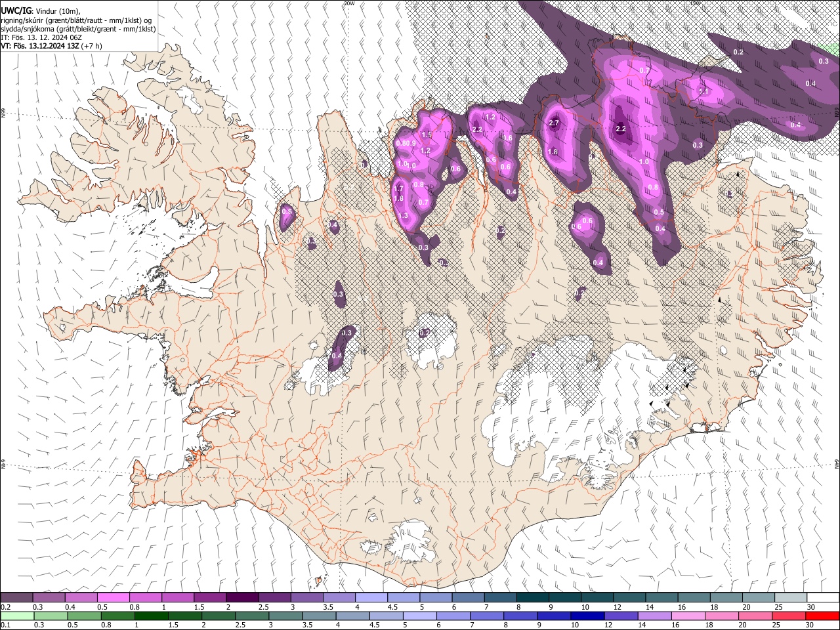Screen dimensions: 840x630
Task: Click the 0.1 label under the green scale
Action: click(4, 625)
